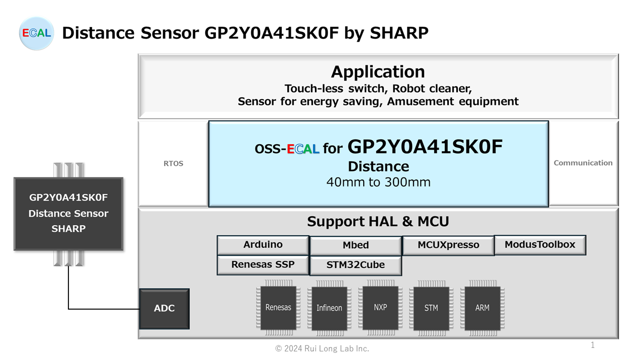Select the STM chip icon
The height and width of the screenshot is (362, 644).
pyautogui.click(x=431, y=308)
